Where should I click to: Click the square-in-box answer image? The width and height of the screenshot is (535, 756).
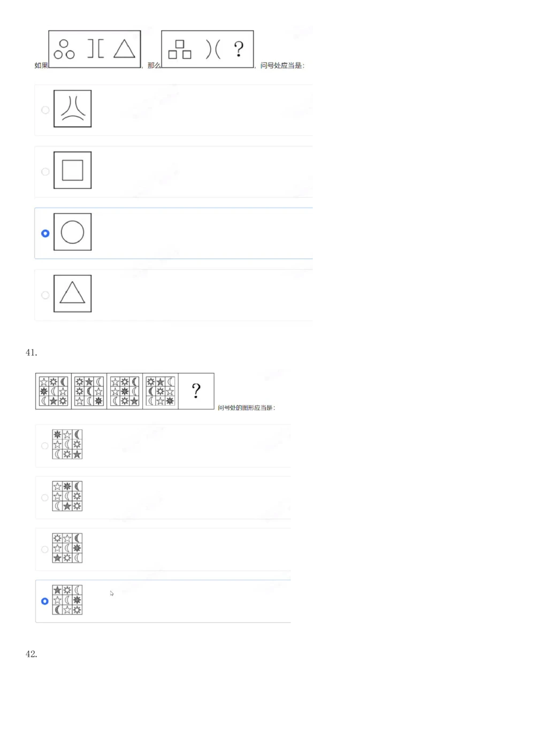pos(73,170)
